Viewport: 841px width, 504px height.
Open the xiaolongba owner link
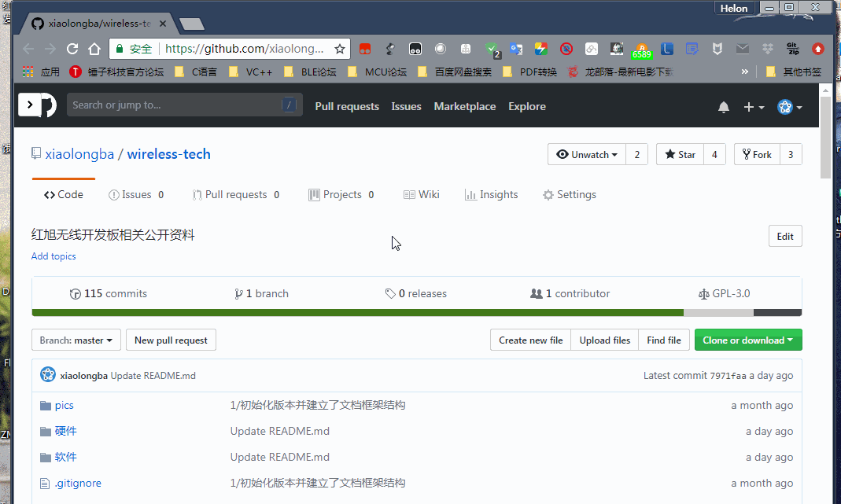tap(79, 154)
